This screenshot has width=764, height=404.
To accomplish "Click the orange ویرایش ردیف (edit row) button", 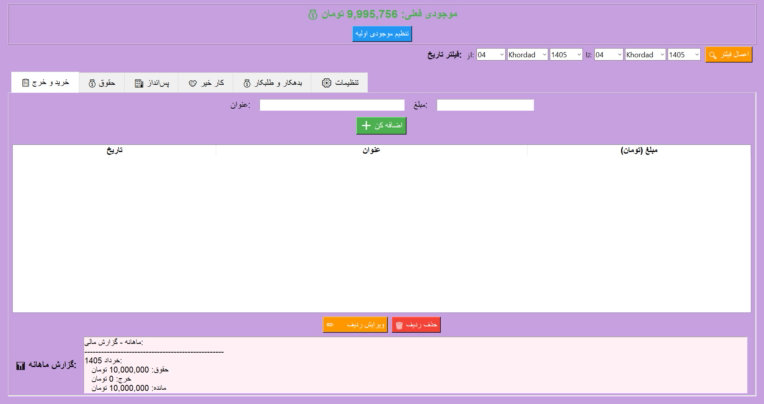I will pos(355,325).
